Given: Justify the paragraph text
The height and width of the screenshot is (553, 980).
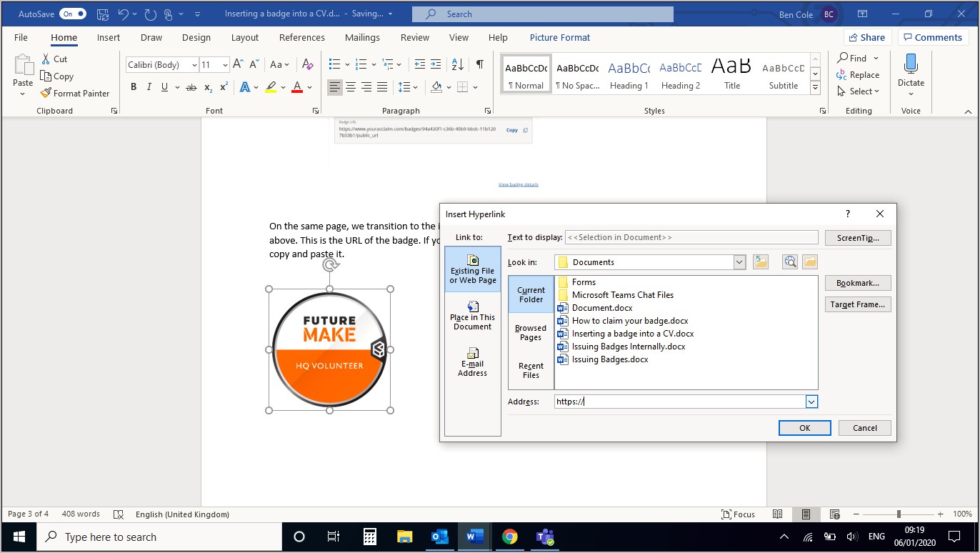Looking at the screenshot, I should pos(382,87).
